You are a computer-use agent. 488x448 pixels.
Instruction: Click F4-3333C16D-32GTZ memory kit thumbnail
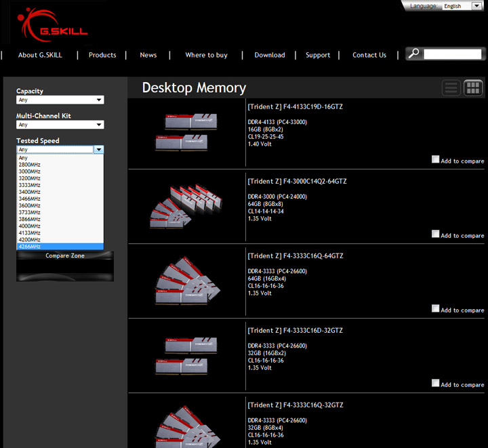click(186, 356)
